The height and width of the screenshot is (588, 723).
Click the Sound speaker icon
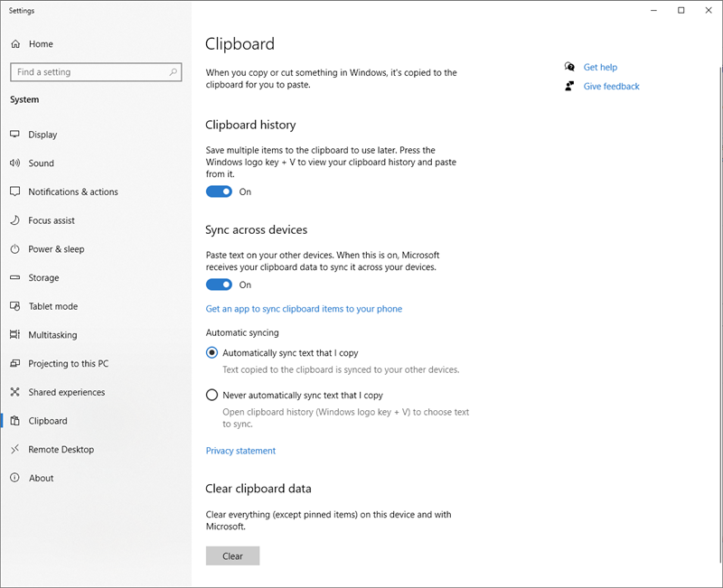point(15,163)
